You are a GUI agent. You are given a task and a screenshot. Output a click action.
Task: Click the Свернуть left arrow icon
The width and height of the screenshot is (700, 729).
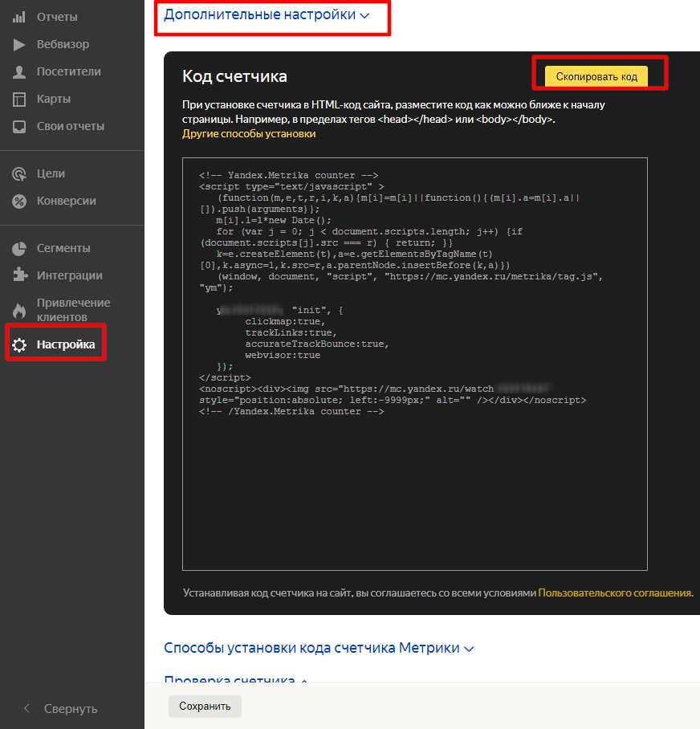(26, 709)
